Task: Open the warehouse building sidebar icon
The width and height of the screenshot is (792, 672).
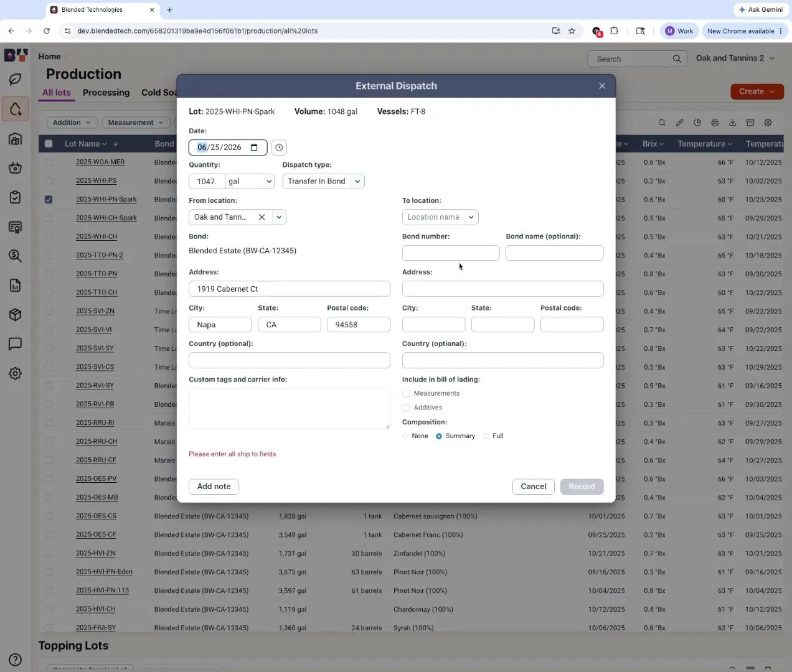Action: pos(16,139)
